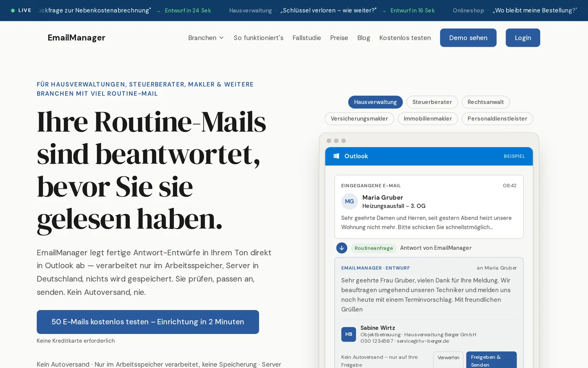Click the 08:42 timestamp
Image resolution: width=588 pixels, height=368 pixels.
510,185
